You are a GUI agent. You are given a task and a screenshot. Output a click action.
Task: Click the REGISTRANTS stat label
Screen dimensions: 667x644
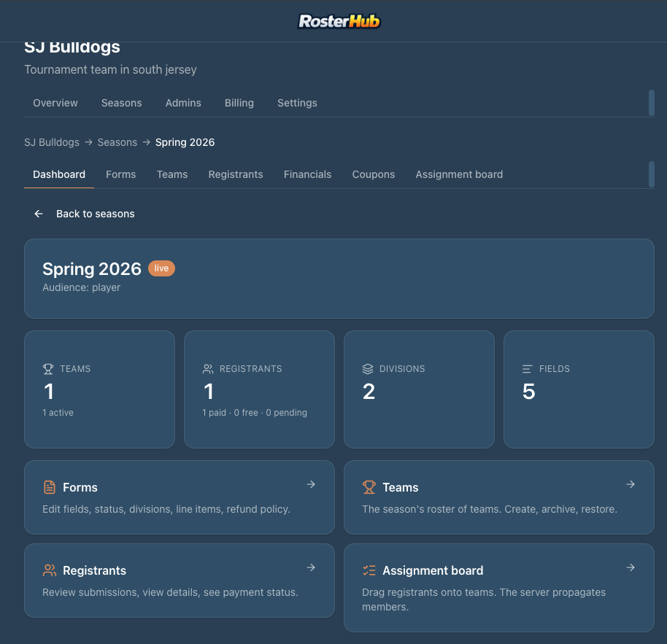click(250, 369)
